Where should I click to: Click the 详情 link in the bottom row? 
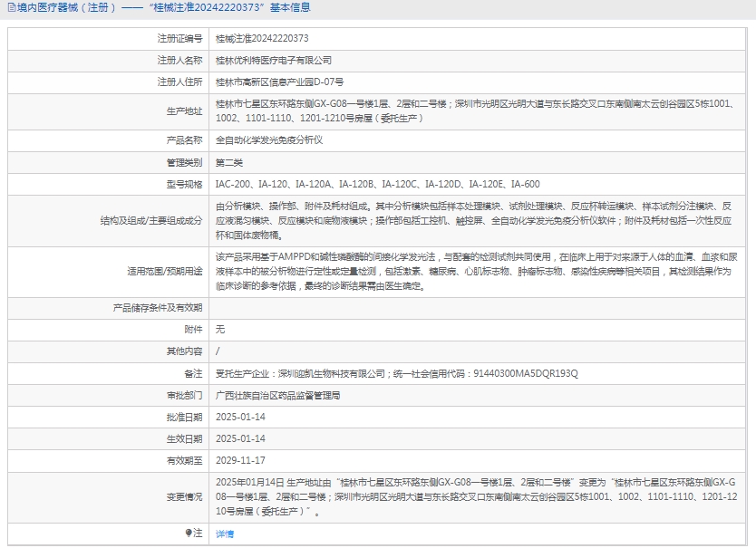[x=224, y=534]
